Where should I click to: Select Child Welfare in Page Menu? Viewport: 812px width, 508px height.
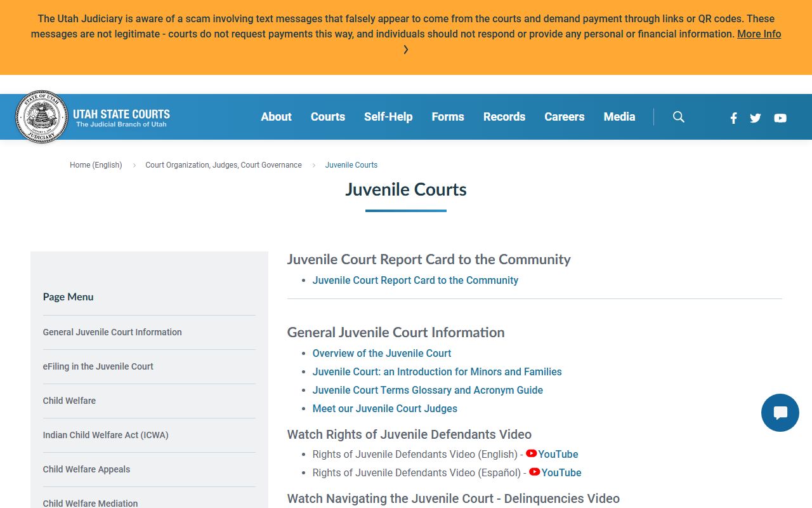(70, 401)
